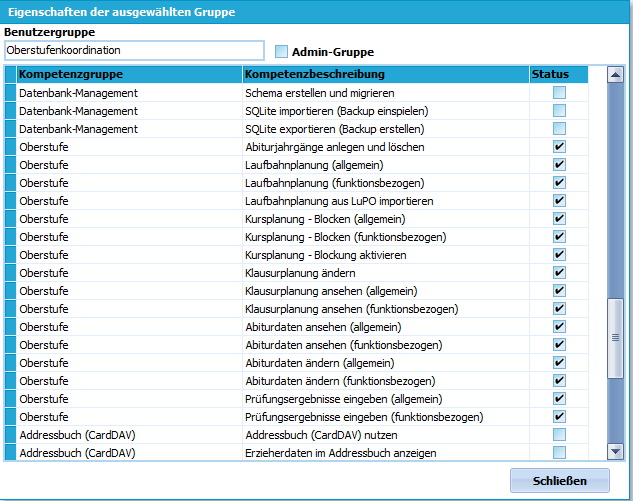This screenshot has height=501, width=633.
Task: Uncheck Klausurplanung ansehen (funktionsbezogen) status
Action: tap(559, 309)
